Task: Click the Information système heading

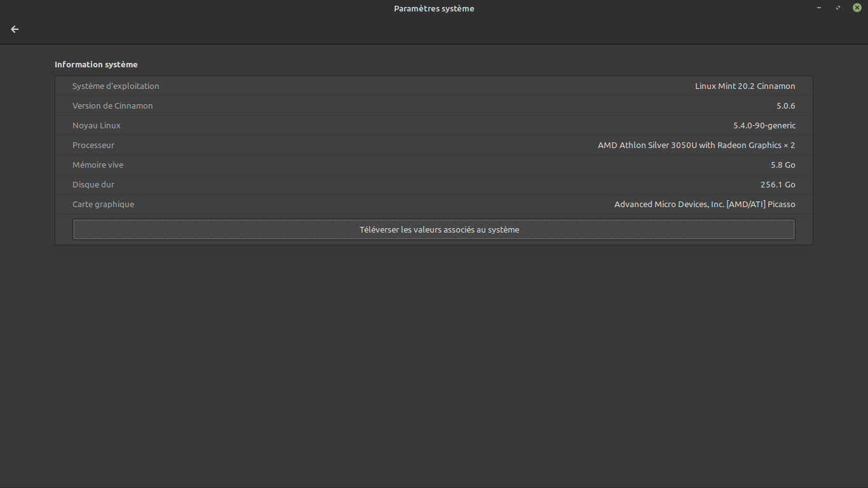Action: (x=96, y=64)
